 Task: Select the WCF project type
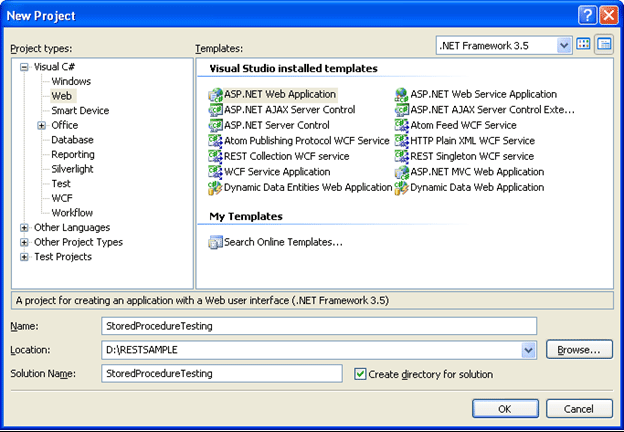coord(62,198)
